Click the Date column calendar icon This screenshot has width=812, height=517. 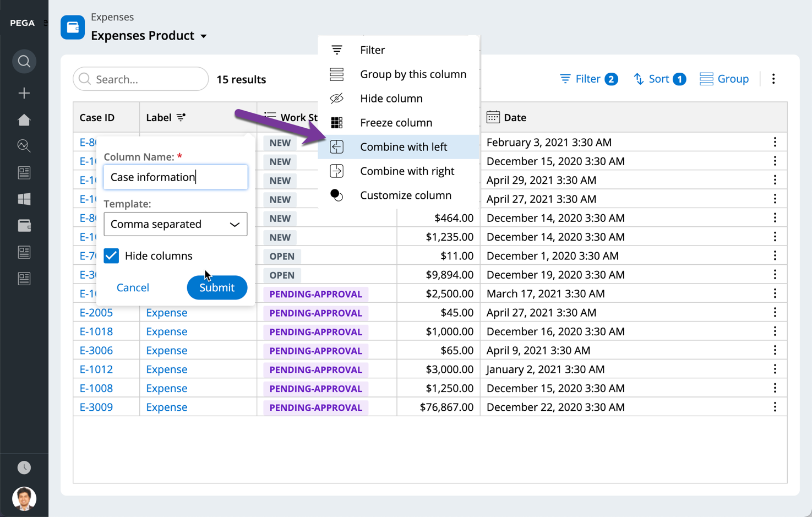tap(493, 117)
